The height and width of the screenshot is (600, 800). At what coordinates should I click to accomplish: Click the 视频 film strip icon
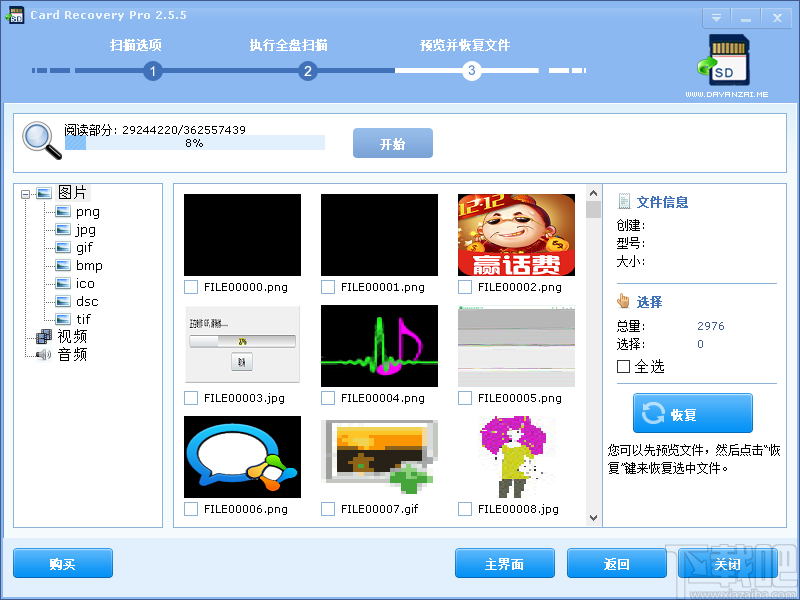pos(44,336)
